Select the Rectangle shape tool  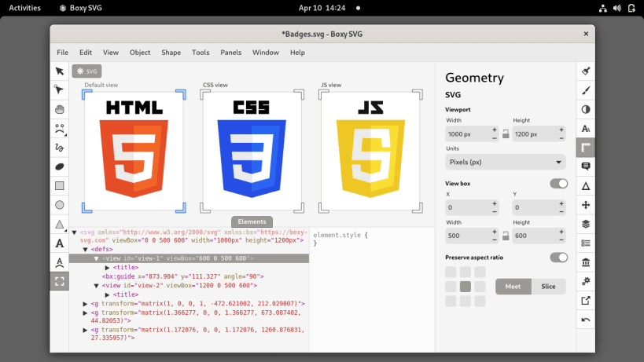pyautogui.click(x=59, y=185)
